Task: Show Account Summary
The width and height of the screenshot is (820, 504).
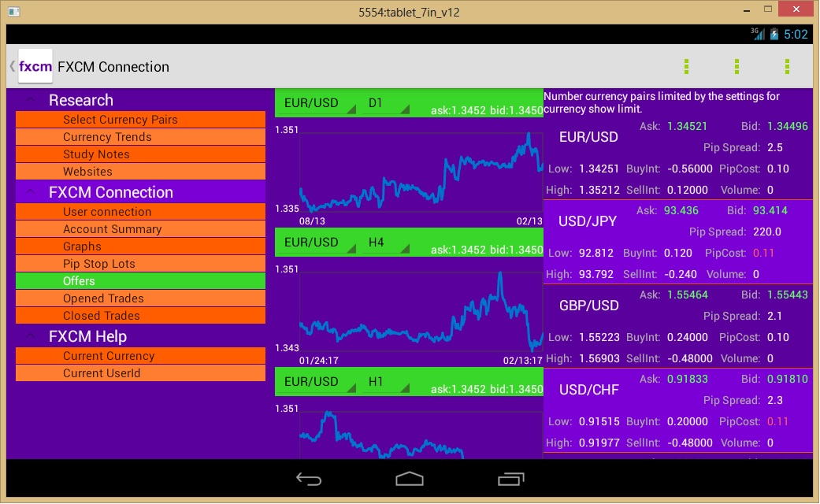Action: (141, 229)
